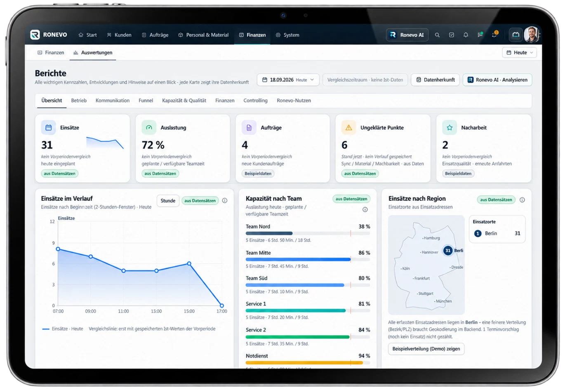Click the warning icon on Ungeklärte Punkte

click(348, 128)
